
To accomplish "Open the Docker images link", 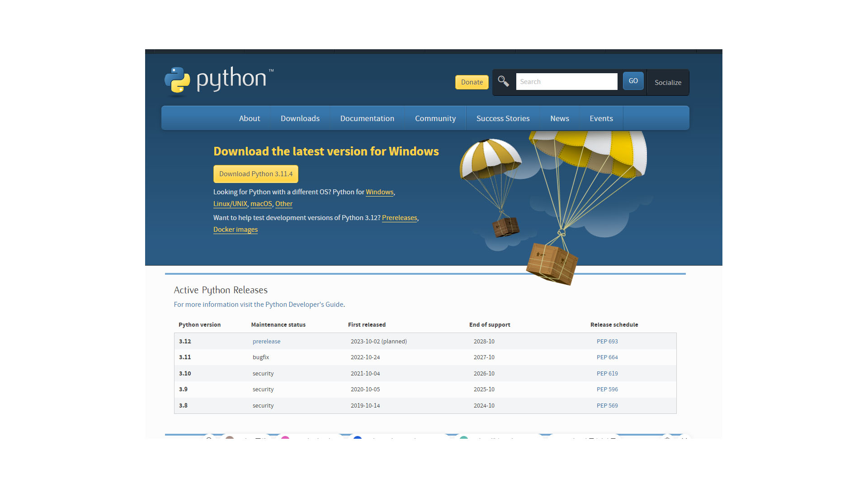I will click(x=236, y=230).
